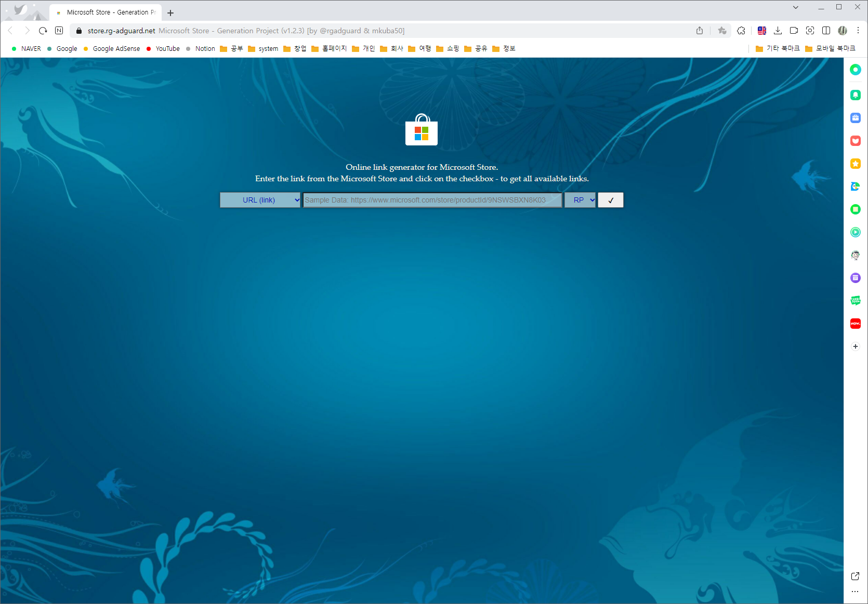The height and width of the screenshot is (604, 868).
Task: Click the checkmark submit button
Action: (x=611, y=200)
